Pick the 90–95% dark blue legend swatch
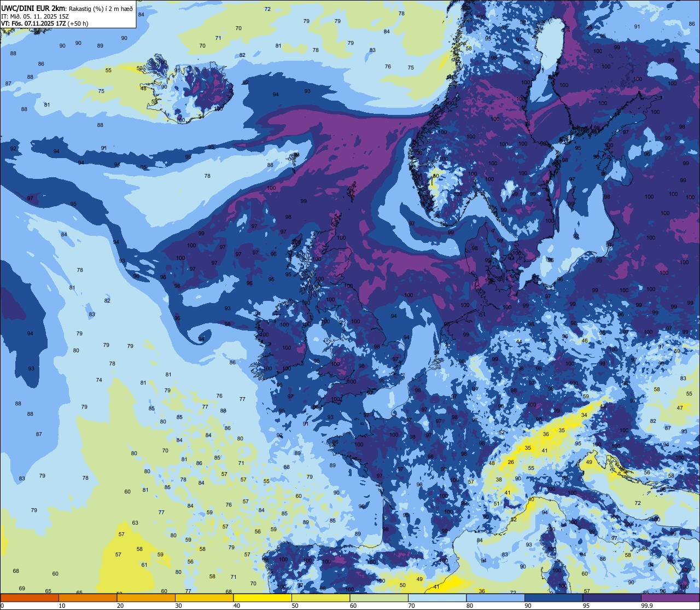The height and width of the screenshot is (610, 700). pyautogui.click(x=553, y=597)
